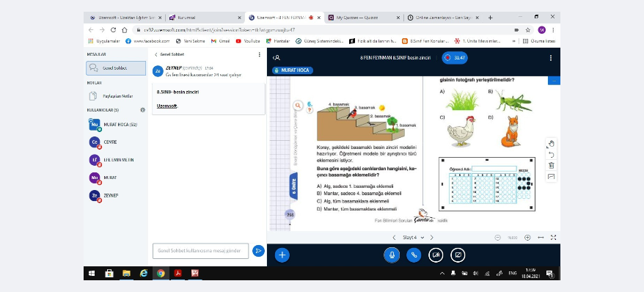The image size is (644, 292).
Task: Open the Uygulamalar apps bookmark
Action: click(104, 41)
